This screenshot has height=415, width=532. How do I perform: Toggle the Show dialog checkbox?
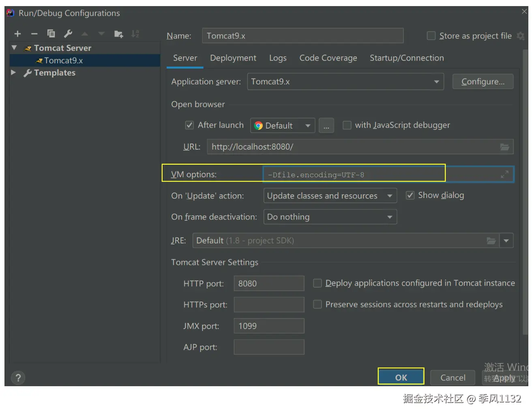[410, 195]
